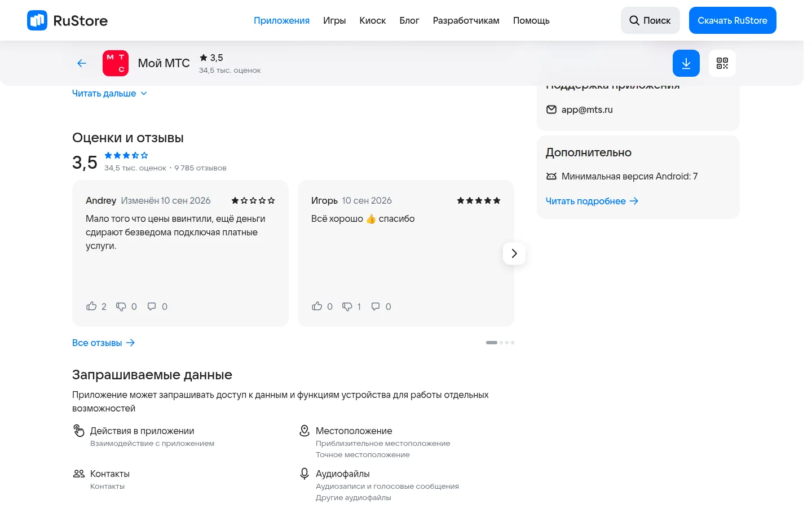Image resolution: width=812 pixels, height=508 pixels.
Task: Open the Блог page
Action: (x=409, y=20)
